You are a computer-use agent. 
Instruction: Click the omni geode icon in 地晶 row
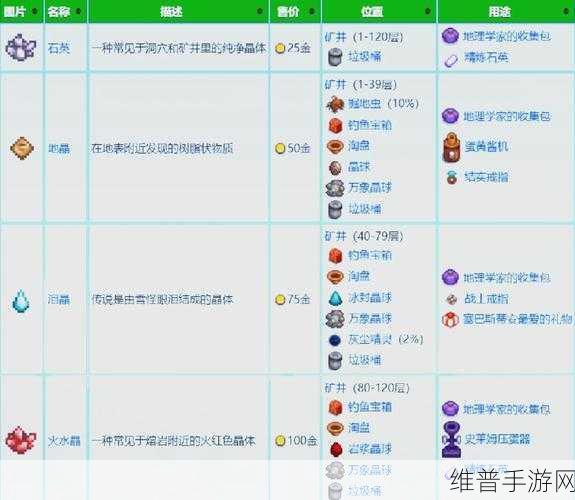coord(335,188)
